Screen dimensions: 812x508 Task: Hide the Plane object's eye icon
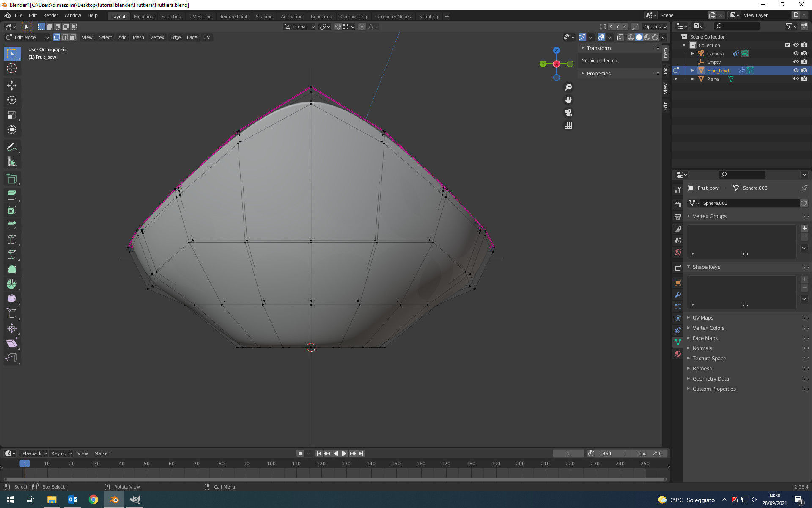[796, 79]
